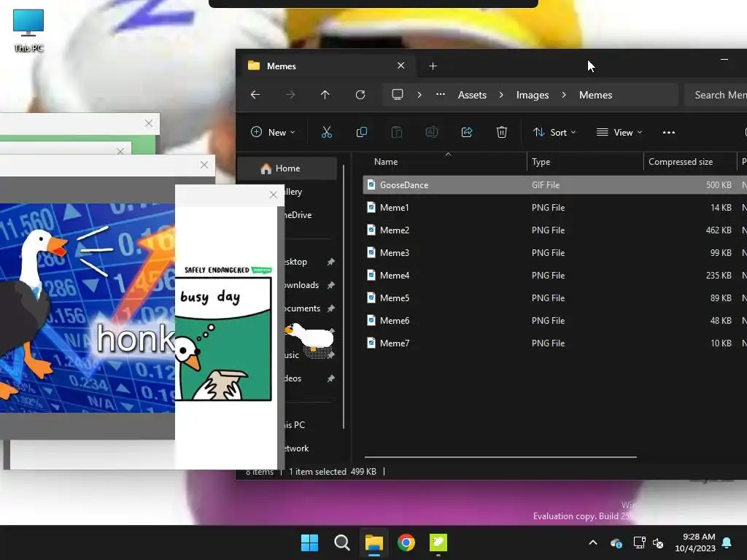This screenshot has height=560, width=747.
Task: Click the Meme4 file icon
Action: pos(371,275)
